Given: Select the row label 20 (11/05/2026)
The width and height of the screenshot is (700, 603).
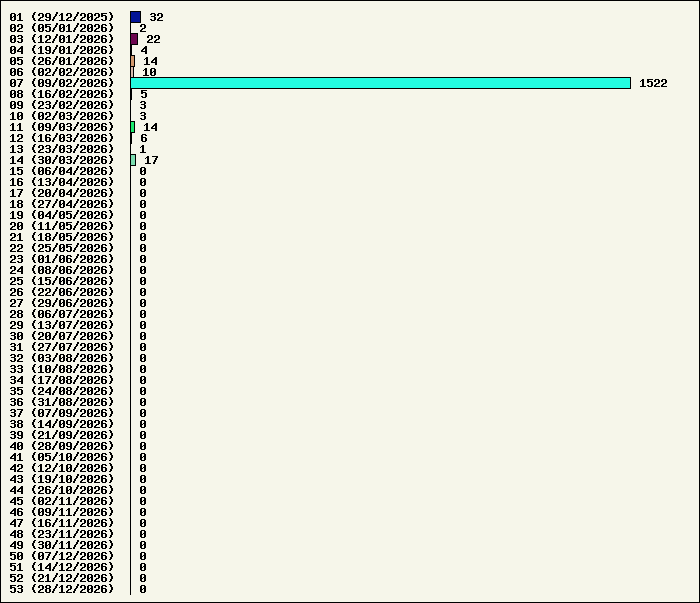Looking at the screenshot, I should 62,226.
